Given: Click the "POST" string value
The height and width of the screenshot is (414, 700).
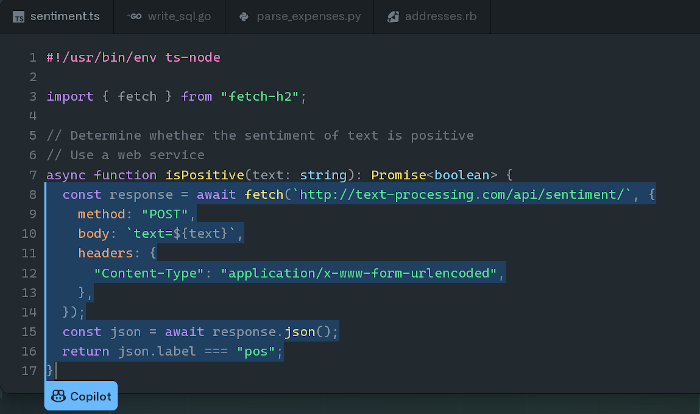Looking at the screenshot, I should (165, 214).
